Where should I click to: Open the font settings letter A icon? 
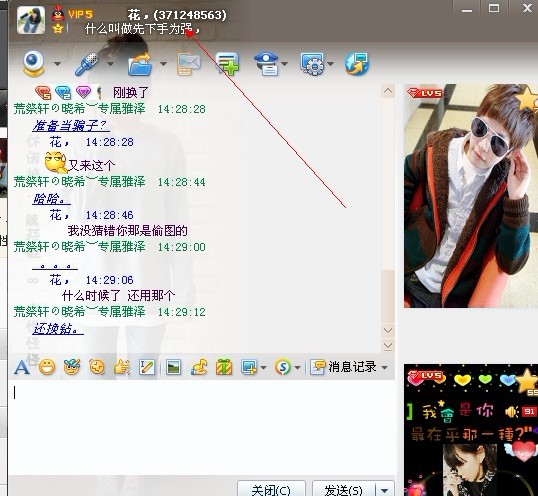(x=22, y=367)
